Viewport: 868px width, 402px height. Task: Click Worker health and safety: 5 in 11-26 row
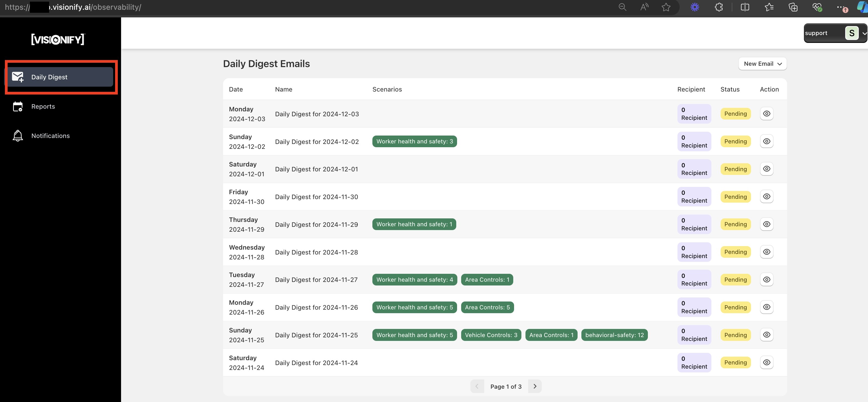(x=414, y=307)
